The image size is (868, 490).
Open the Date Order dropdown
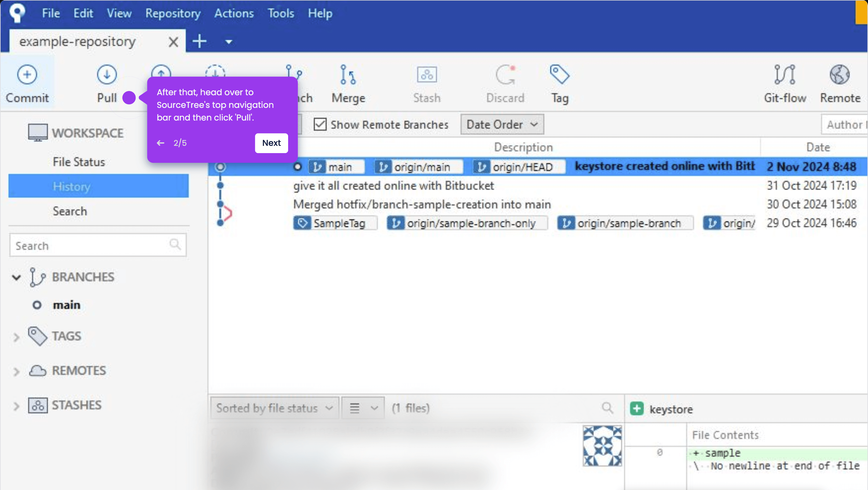tap(502, 124)
